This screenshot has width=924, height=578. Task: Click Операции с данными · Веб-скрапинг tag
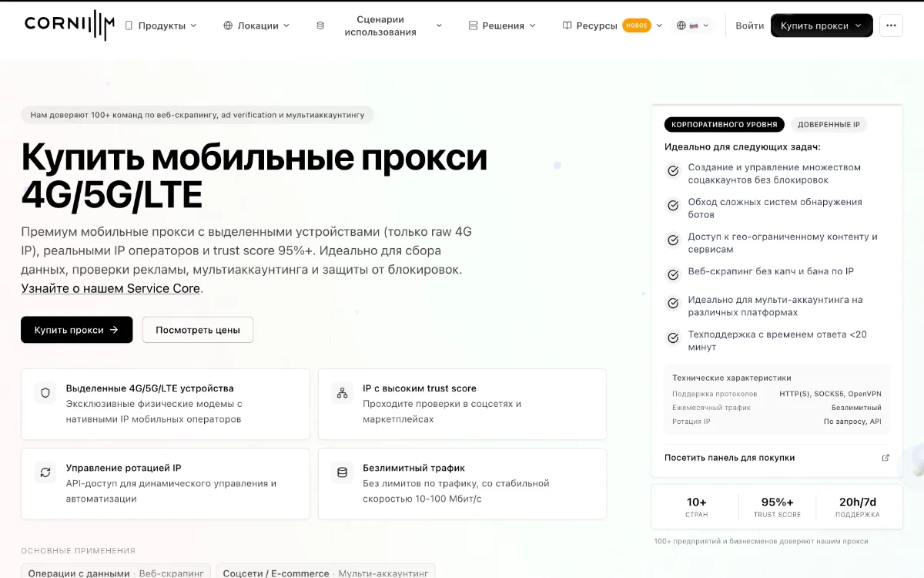116,573
